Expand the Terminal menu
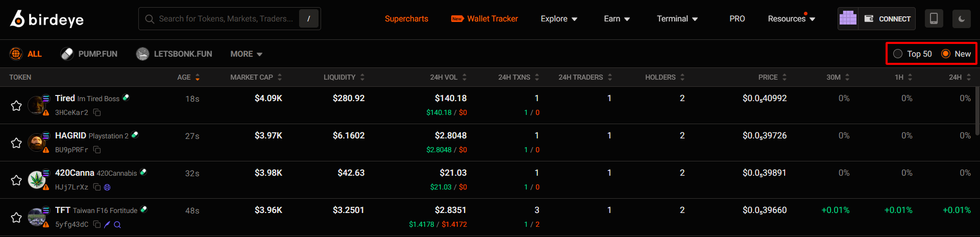 click(677, 19)
